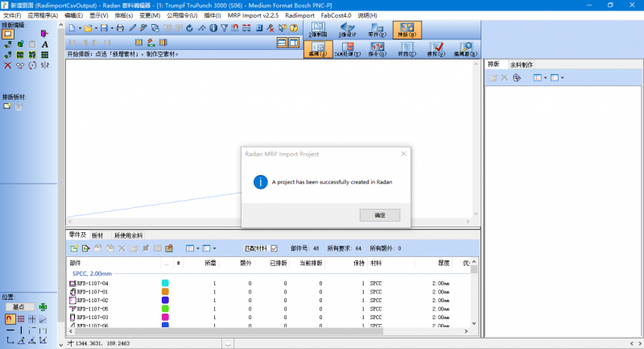Toggle the 匹配材料 checkbox
This screenshot has height=349, width=644.
click(x=274, y=248)
